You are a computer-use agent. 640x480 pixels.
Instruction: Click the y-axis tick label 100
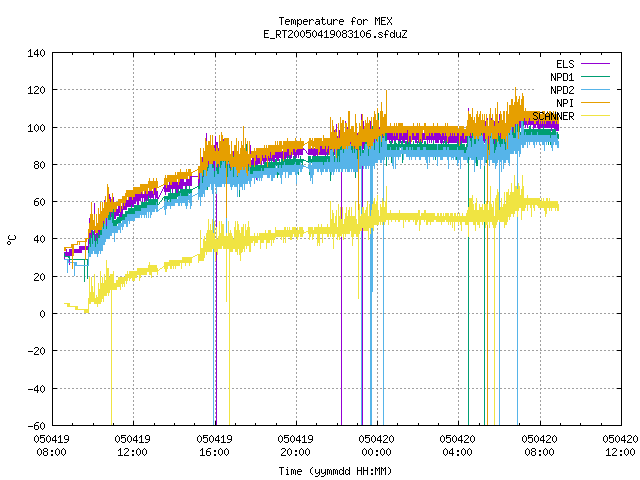click(36, 128)
